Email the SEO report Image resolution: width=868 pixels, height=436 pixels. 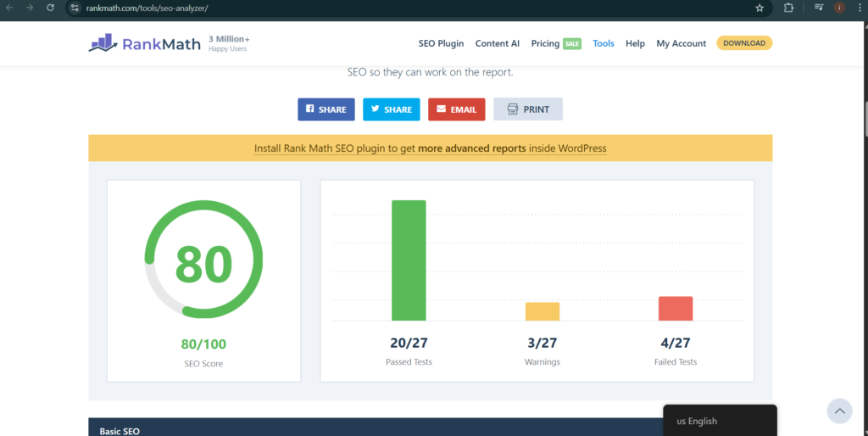coord(457,109)
